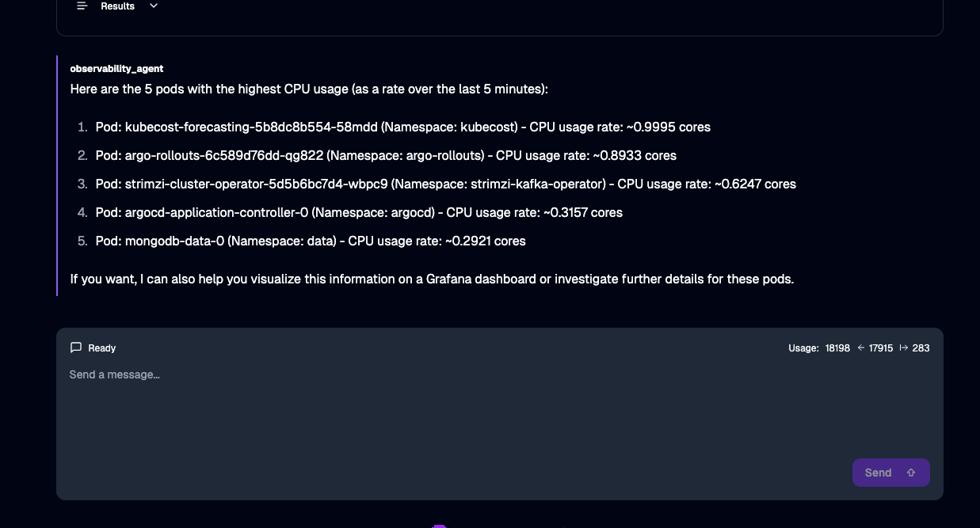
Task: Click the Usage total 18198 value
Action: (837, 348)
